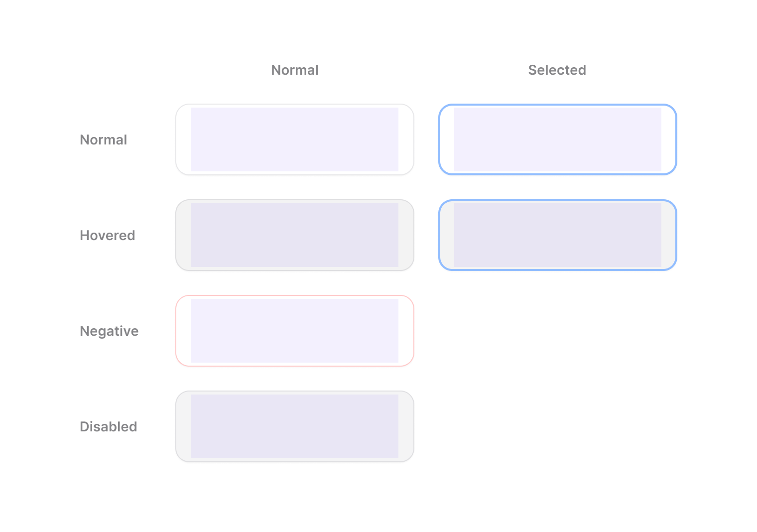The width and height of the screenshot is (757, 532).
Task: Click lavender placeholder inside Negative card
Action: click(294, 331)
